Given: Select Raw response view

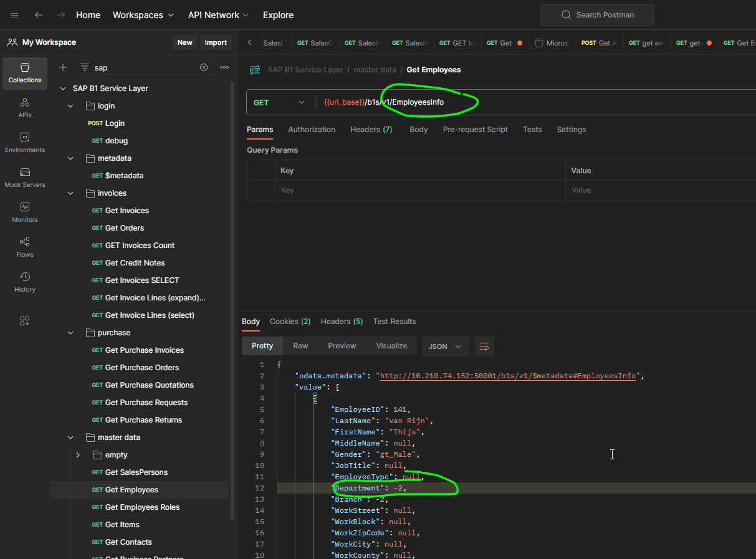Looking at the screenshot, I should [x=300, y=346].
